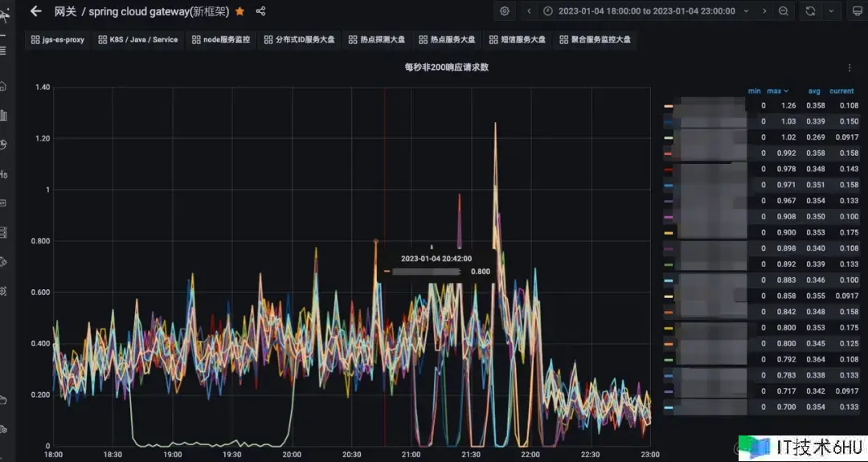Open the jgs-es-proxy dashboard link
The height and width of the screenshot is (462, 868).
tap(58, 39)
